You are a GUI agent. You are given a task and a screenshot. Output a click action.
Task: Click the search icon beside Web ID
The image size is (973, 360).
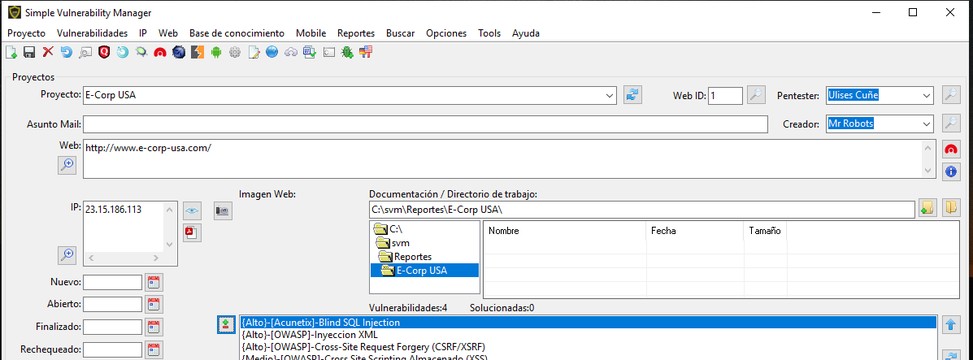tap(755, 95)
